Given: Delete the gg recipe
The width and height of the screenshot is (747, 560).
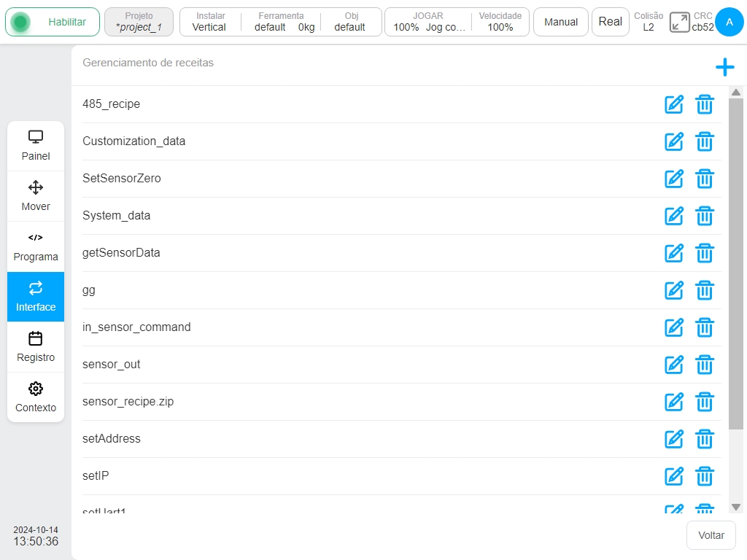Looking at the screenshot, I should (704, 290).
